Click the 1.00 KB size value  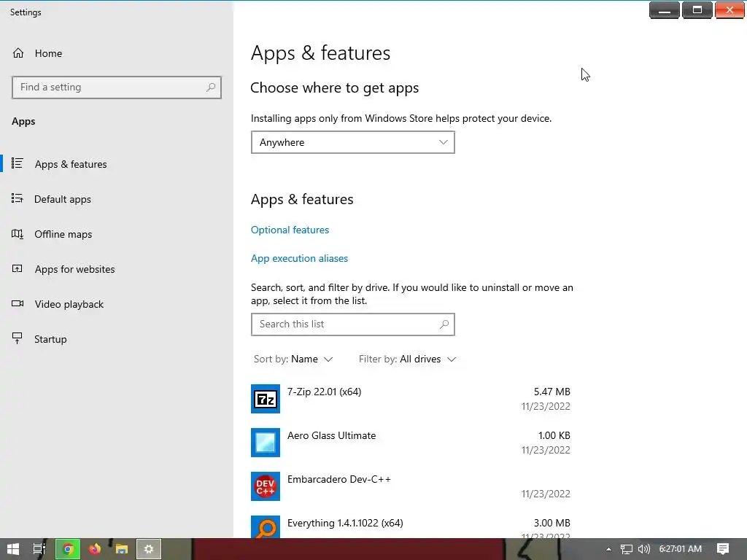(554, 436)
